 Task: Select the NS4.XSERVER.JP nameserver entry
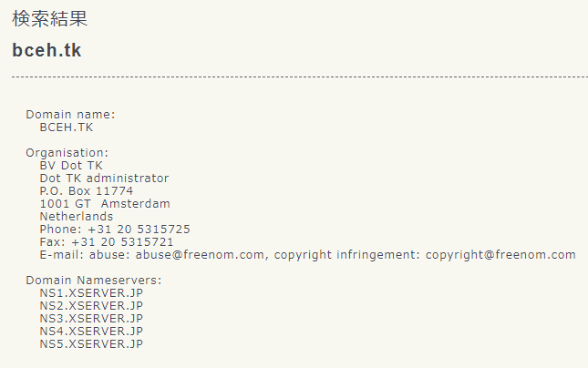[91, 332]
